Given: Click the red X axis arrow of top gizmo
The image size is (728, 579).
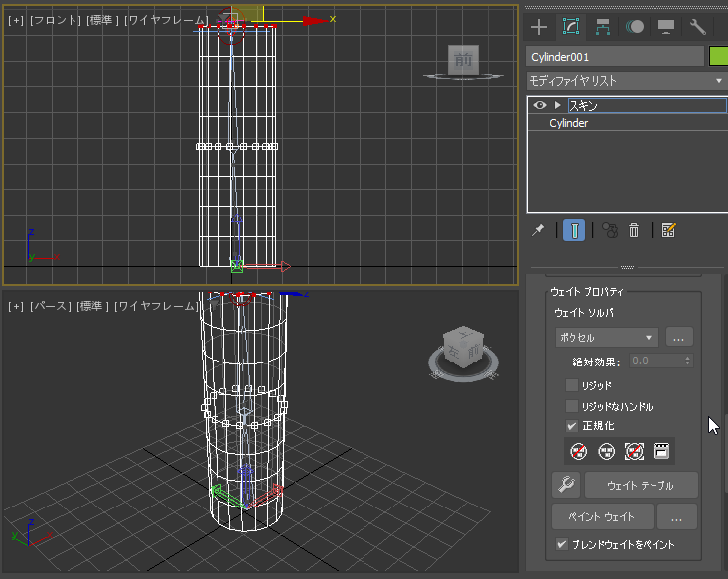Looking at the screenshot, I should point(315,21).
